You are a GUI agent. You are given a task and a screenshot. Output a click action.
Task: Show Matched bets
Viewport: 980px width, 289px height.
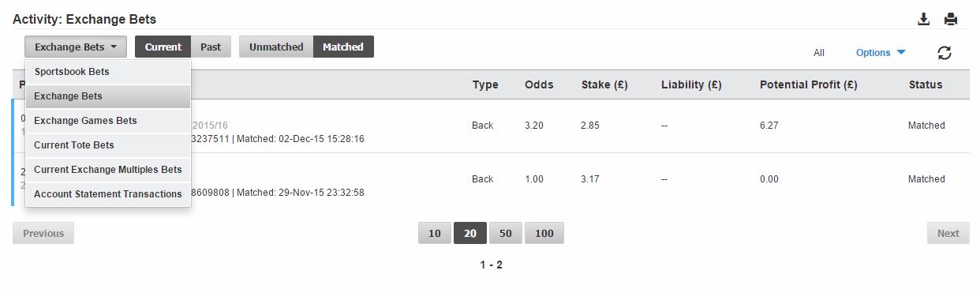coord(343,47)
